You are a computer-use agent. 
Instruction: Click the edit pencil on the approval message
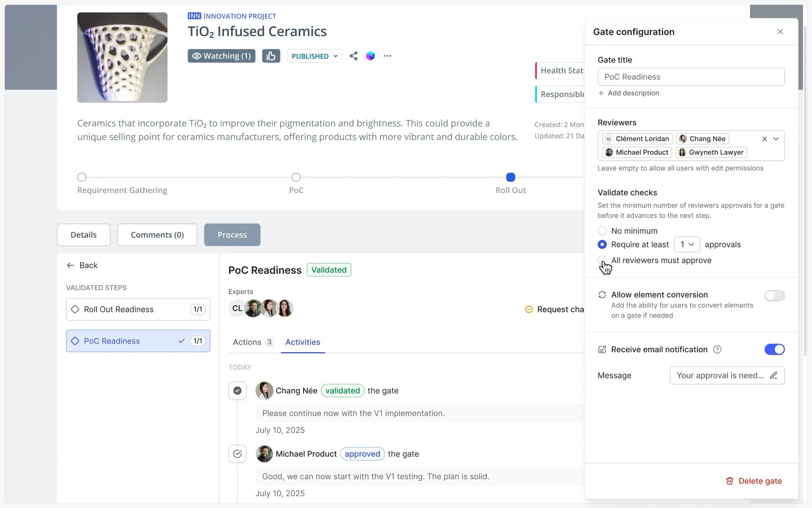tap(774, 375)
